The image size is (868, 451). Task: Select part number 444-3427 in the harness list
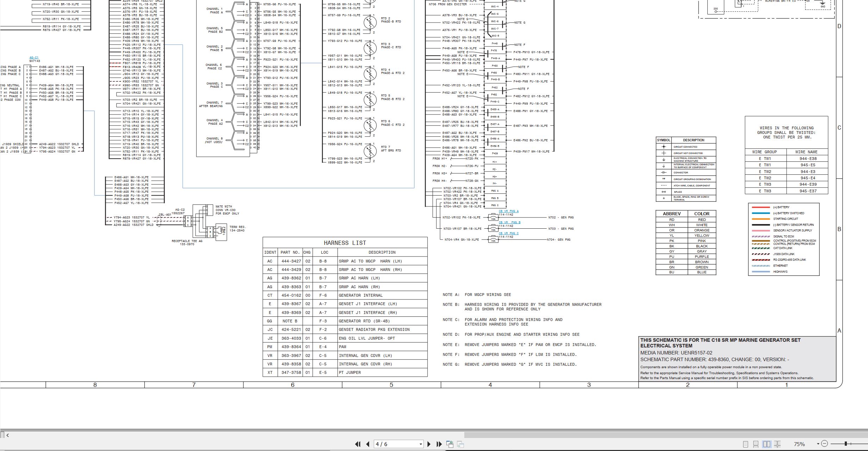tap(291, 261)
